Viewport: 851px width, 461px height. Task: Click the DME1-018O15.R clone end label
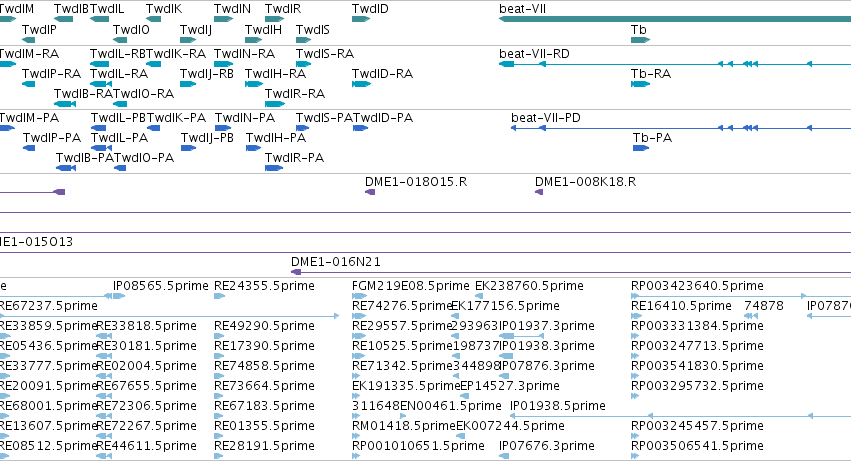pyautogui.click(x=416, y=182)
